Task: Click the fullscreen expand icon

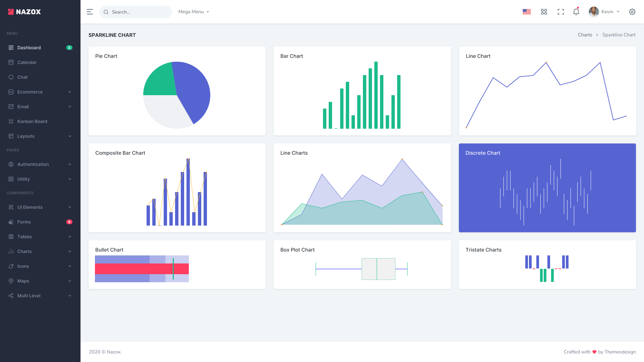Action: [x=560, y=12]
